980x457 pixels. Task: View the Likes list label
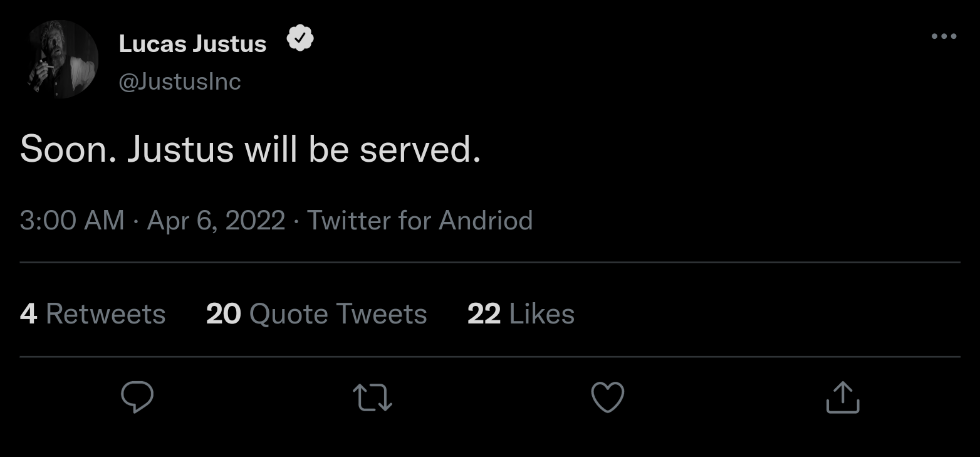coord(541,314)
